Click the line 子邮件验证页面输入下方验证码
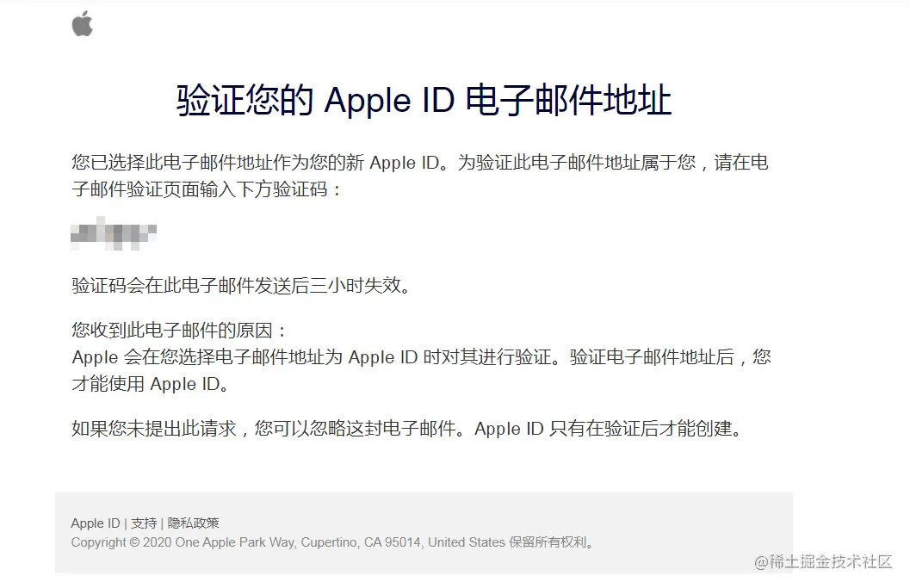This screenshot has width=910, height=588. point(207,189)
